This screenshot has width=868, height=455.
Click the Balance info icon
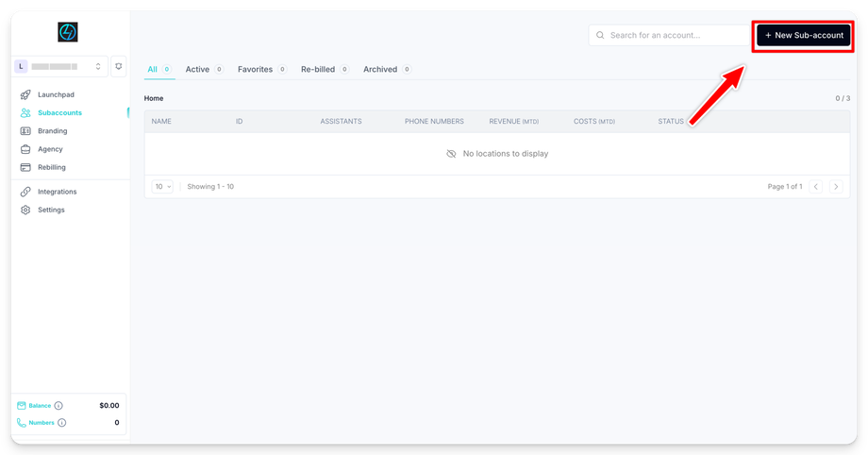click(58, 406)
